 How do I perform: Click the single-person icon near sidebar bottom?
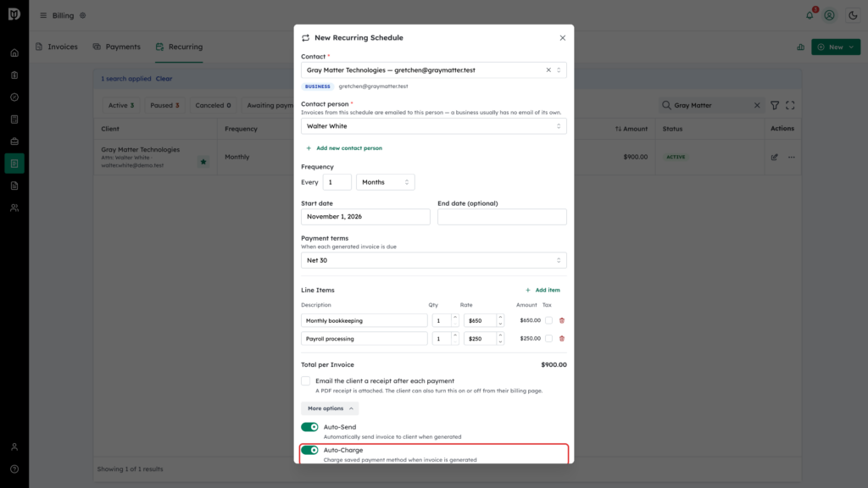(14, 447)
